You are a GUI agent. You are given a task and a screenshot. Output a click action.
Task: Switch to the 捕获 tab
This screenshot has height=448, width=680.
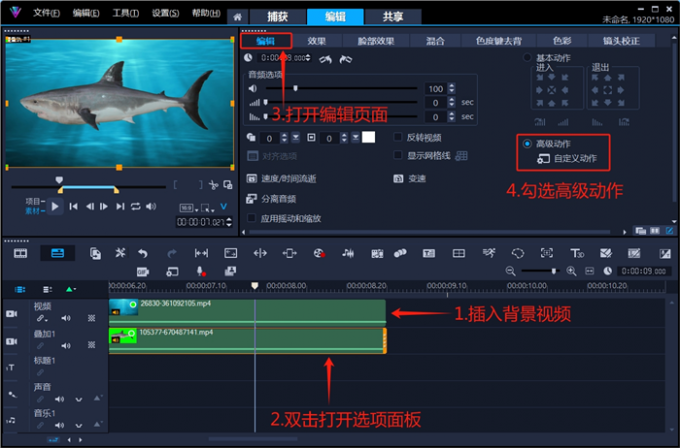click(x=277, y=17)
